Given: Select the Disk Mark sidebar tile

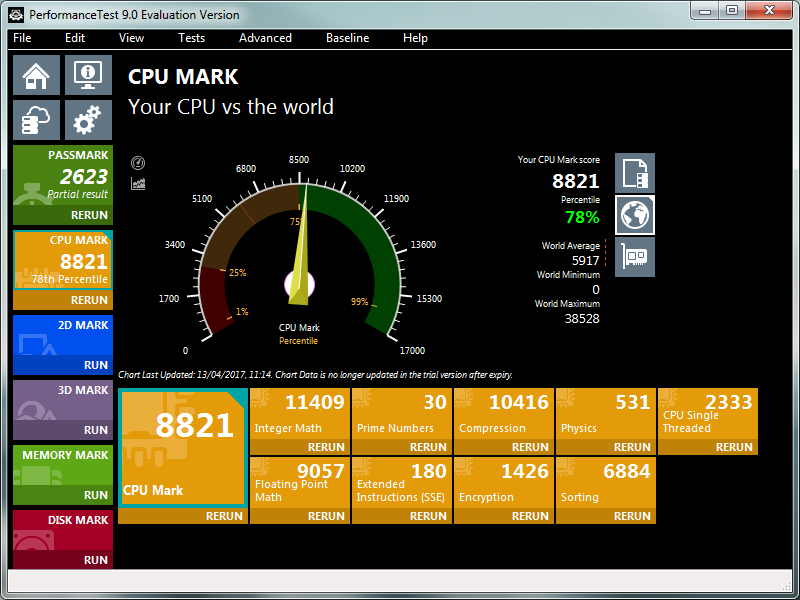Looking at the screenshot, I should pyautogui.click(x=63, y=530).
